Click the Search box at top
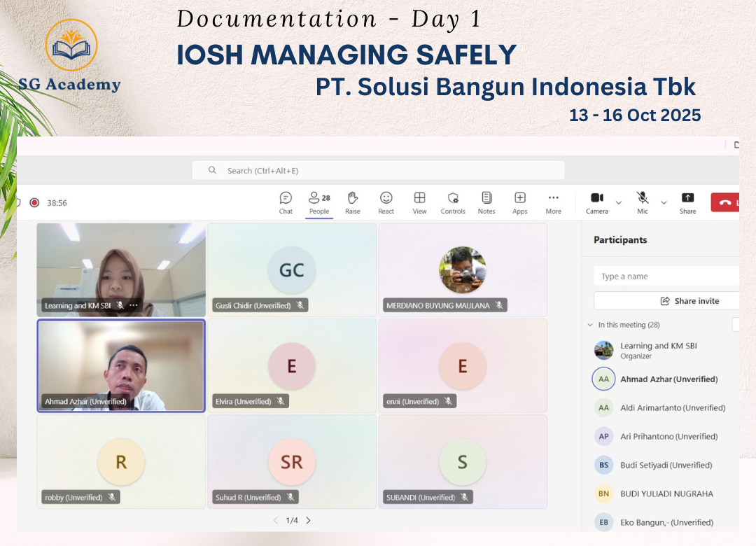This screenshot has width=756, height=546. coord(378,170)
